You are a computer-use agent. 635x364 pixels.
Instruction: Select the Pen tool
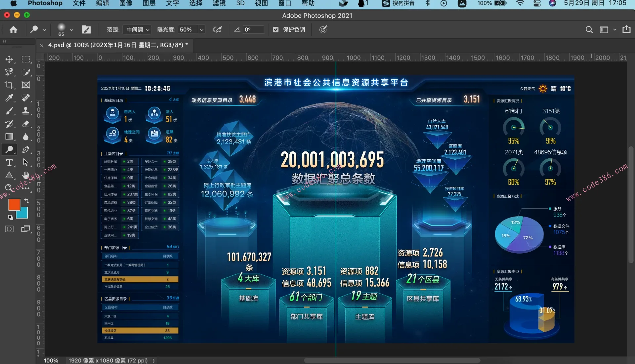pos(25,149)
